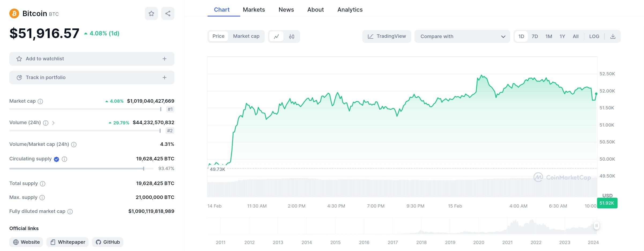Image resolution: width=644 pixels, height=251 pixels.
Task: Click the #2 volume rank badge
Action: pos(170,131)
